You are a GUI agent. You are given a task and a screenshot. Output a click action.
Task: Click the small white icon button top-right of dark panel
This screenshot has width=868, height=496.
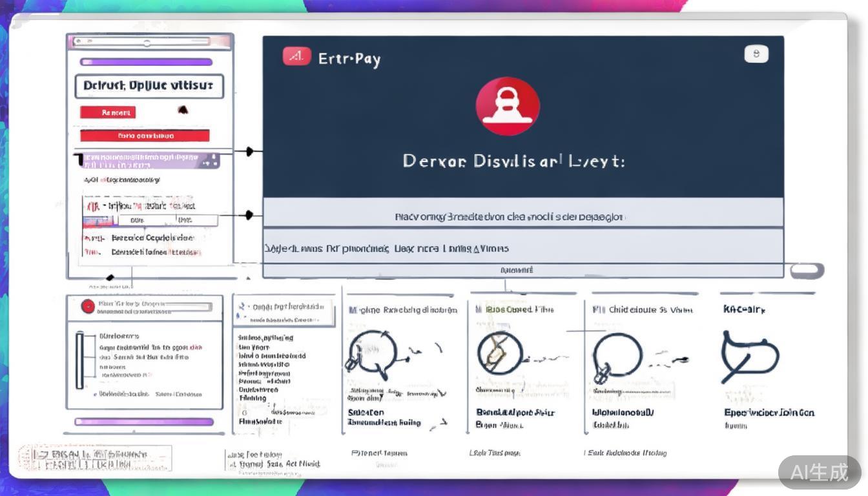756,54
